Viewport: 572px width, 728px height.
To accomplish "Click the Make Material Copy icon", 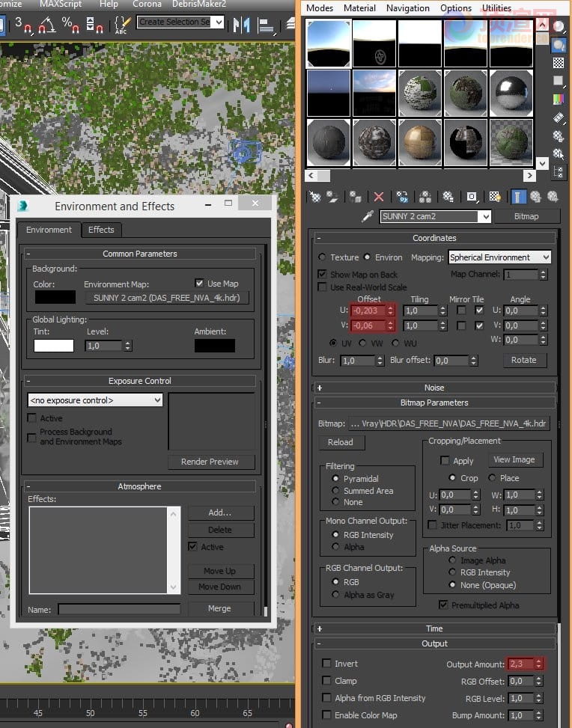I will pos(402,197).
